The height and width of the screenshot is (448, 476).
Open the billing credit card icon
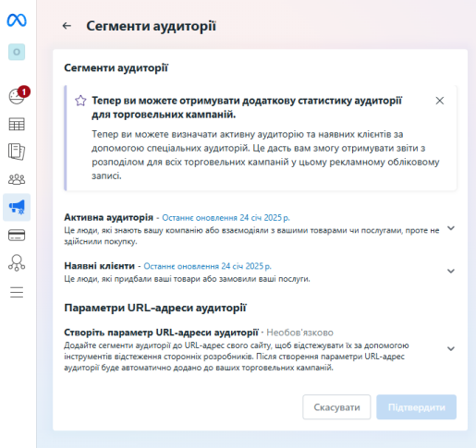pyautogui.click(x=17, y=236)
